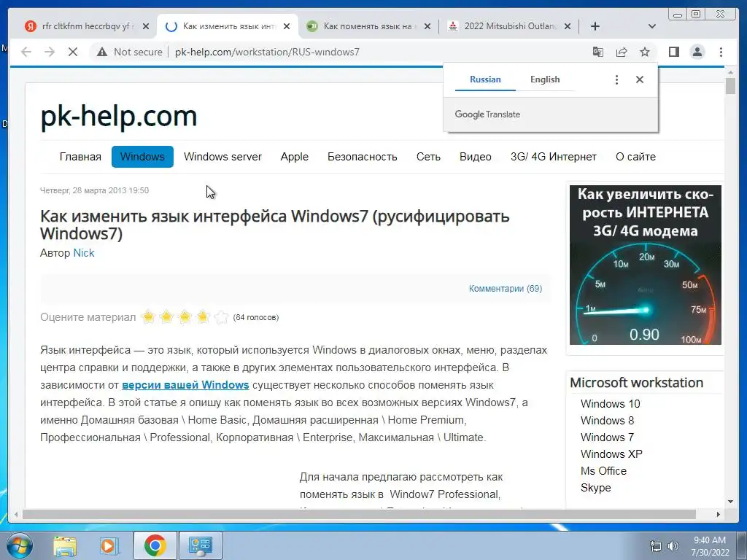747x560 pixels.
Task: Click the volume speaker tray icon
Action: tap(673, 546)
